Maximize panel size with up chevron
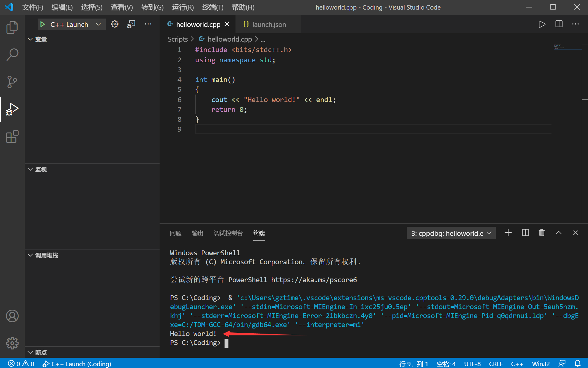The height and width of the screenshot is (368, 588). point(559,233)
